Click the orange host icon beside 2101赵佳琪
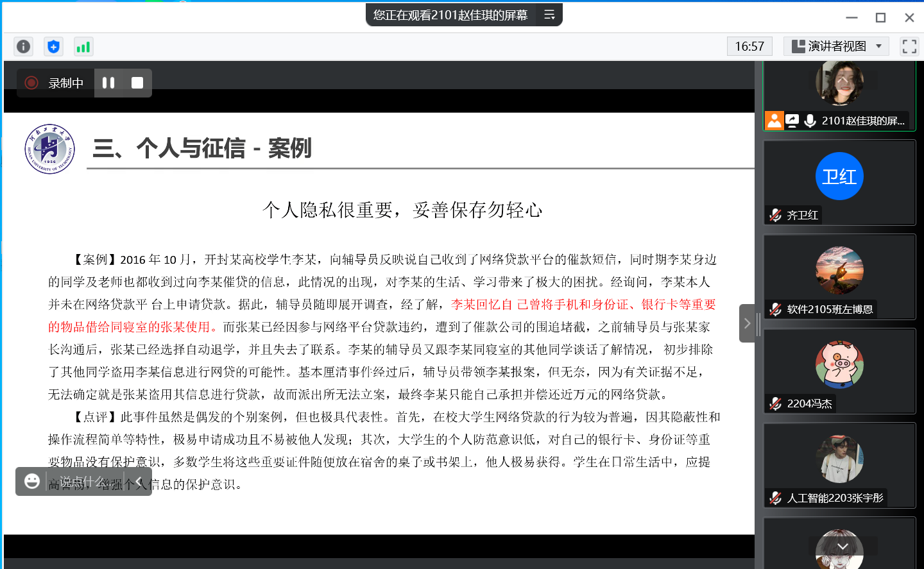 tap(774, 121)
